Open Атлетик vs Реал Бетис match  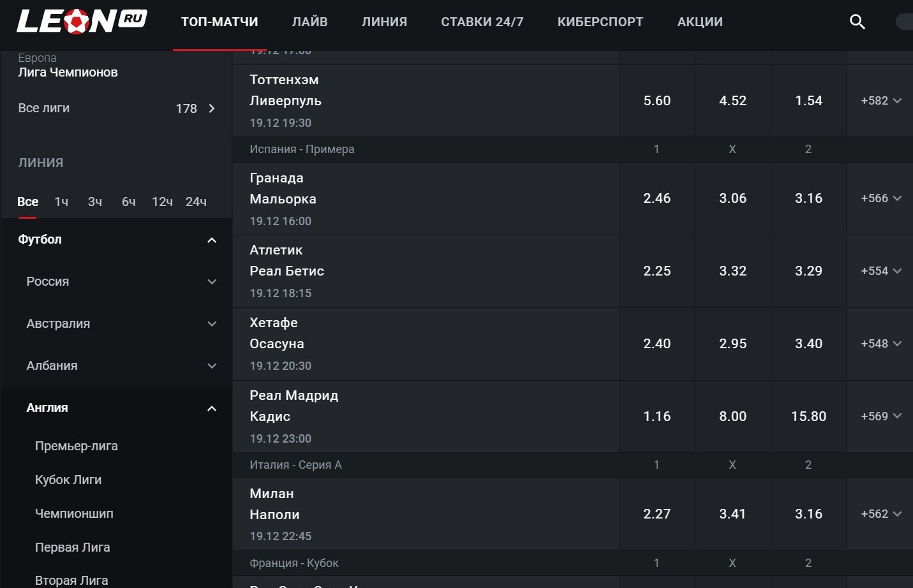coord(426,271)
